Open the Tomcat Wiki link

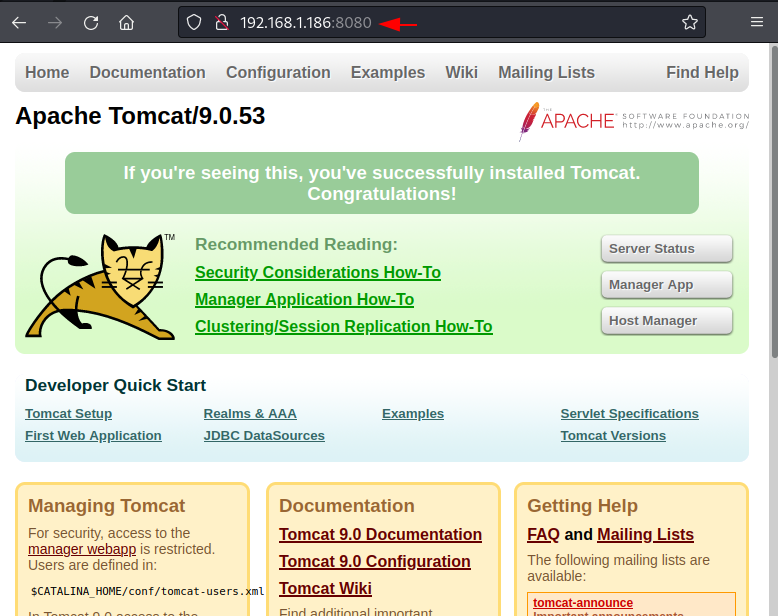(325, 588)
